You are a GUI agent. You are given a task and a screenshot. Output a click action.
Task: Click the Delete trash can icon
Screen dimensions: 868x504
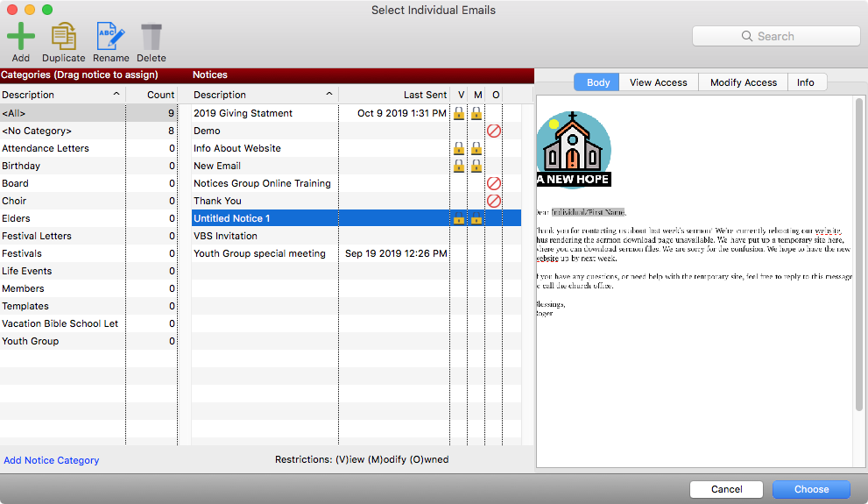(x=151, y=37)
